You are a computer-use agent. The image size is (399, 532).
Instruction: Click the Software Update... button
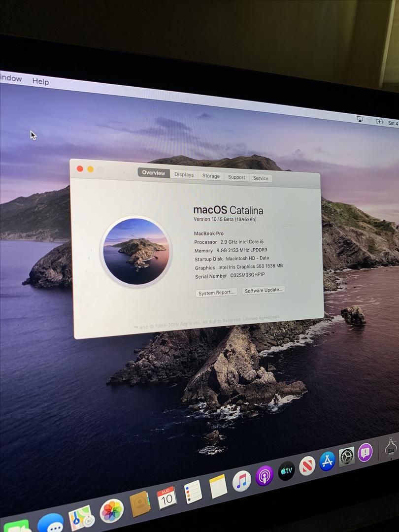tap(263, 290)
